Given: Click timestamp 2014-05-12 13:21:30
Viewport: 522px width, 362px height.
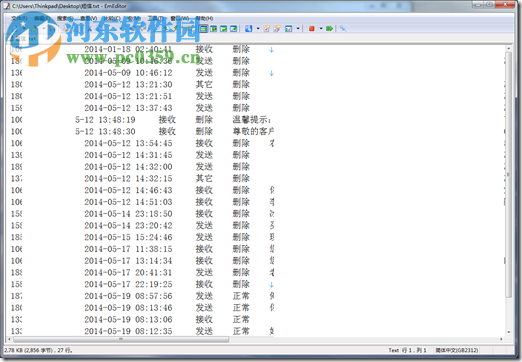Looking at the screenshot, I should [128, 84].
